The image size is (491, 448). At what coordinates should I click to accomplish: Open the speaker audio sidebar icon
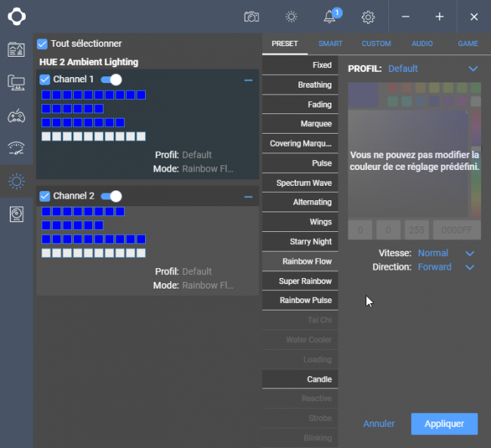pyautogui.click(x=17, y=215)
